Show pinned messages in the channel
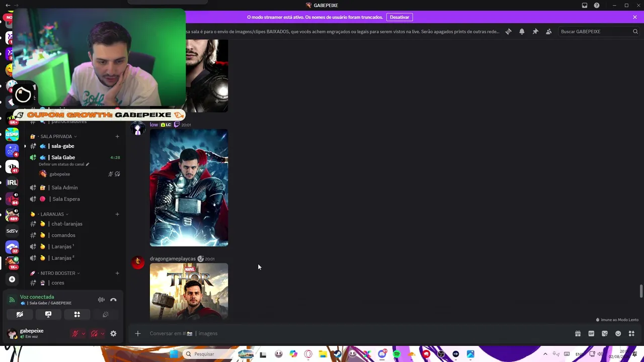 tap(535, 31)
